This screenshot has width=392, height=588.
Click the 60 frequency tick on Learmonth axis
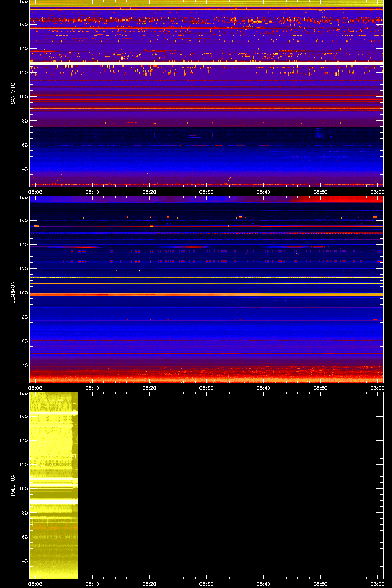pyautogui.click(x=25, y=341)
